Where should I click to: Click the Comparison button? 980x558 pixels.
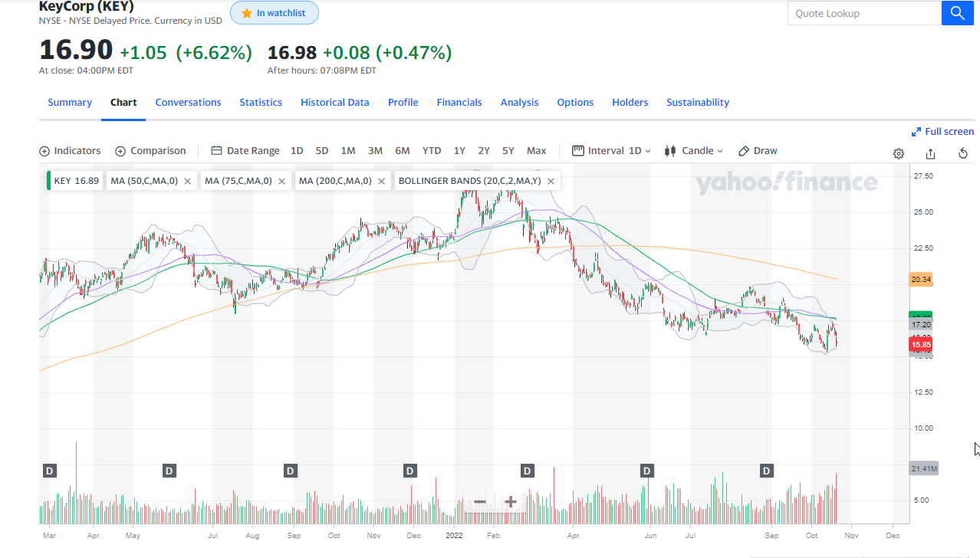(150, 151)
